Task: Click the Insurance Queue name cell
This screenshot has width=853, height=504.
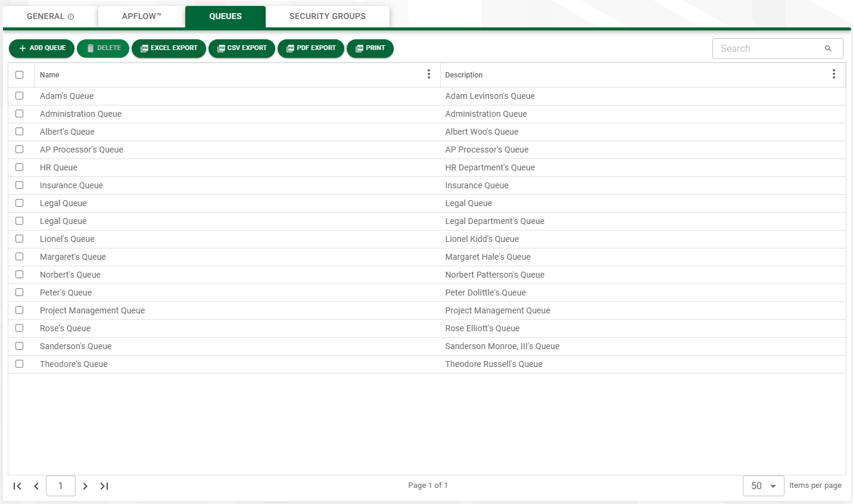Action: click(71, 185)
